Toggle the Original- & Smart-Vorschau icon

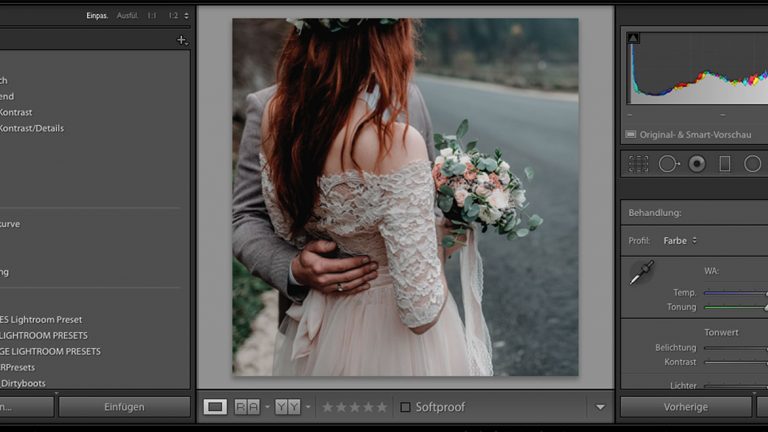point(631,134)
